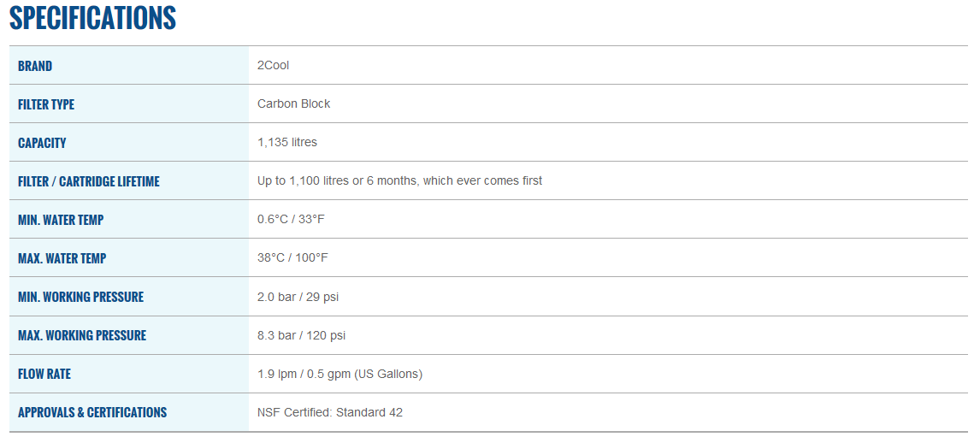Click the 1,100 litres or 6 months text
This screenshot has width=980, height=437.
click(399, 181)
